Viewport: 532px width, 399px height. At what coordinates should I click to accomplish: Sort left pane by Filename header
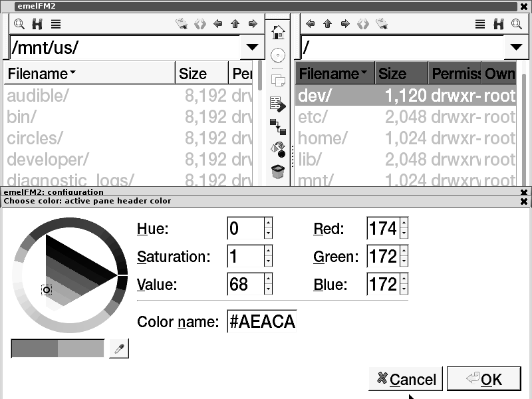tap(89, 74)
